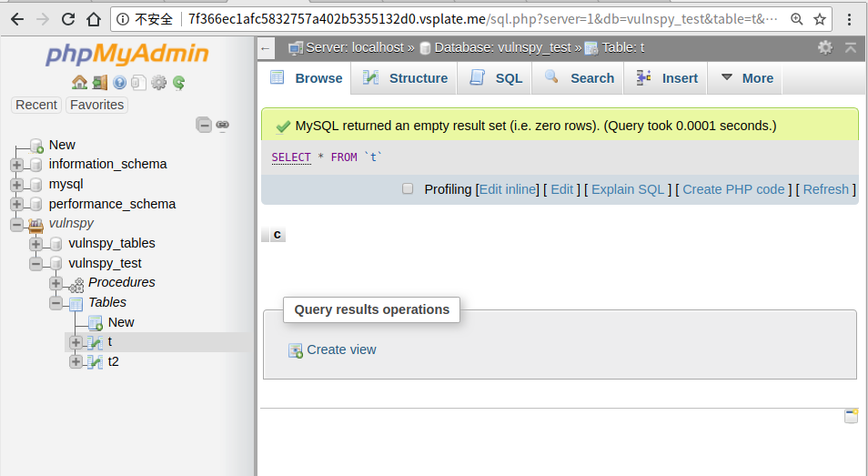Click the SELECT keyword link
The image size is (868, 476).
pos(291,157)
